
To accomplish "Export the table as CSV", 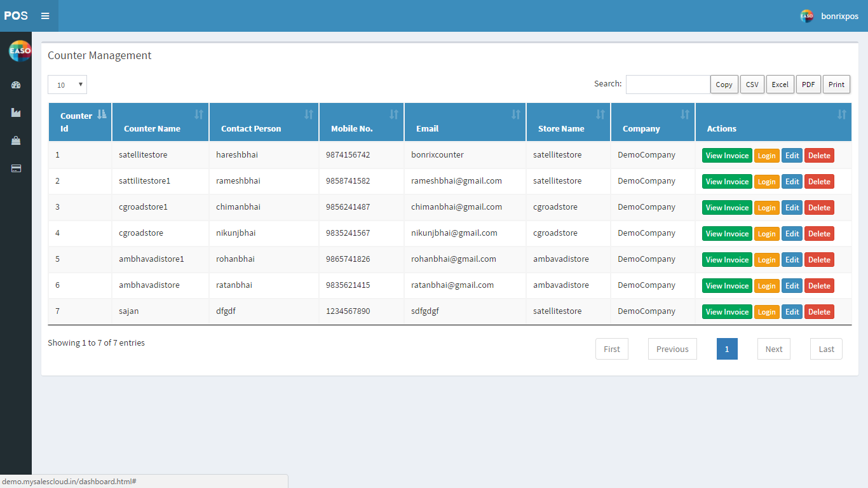I will pos(752,85).
